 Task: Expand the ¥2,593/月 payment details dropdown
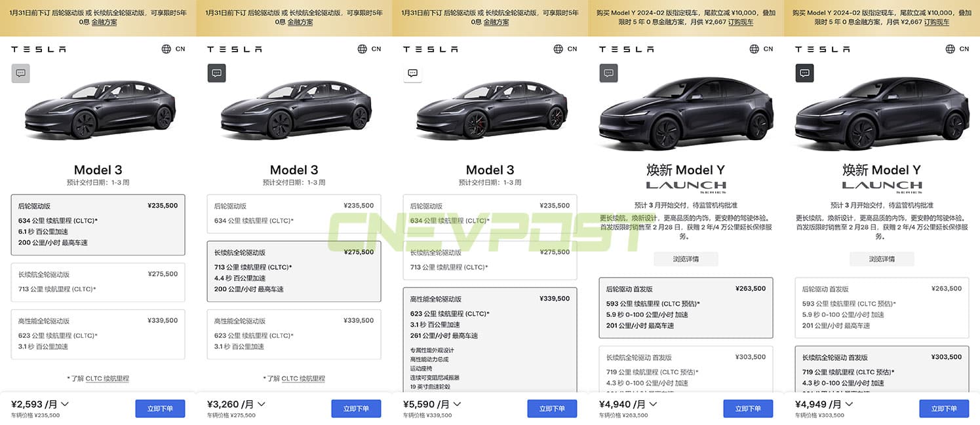click(x=64, y=403)
